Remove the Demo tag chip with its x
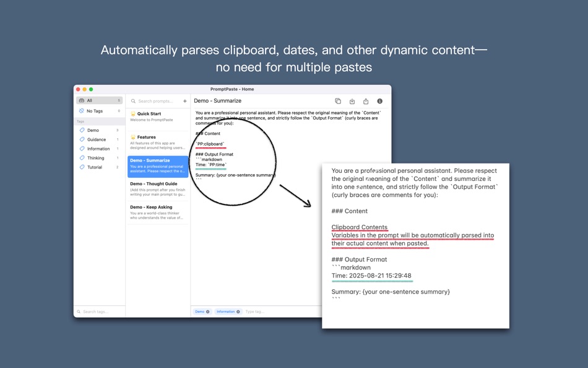The image size is (588, 368). pyautogui.click(x=208, y=312)
